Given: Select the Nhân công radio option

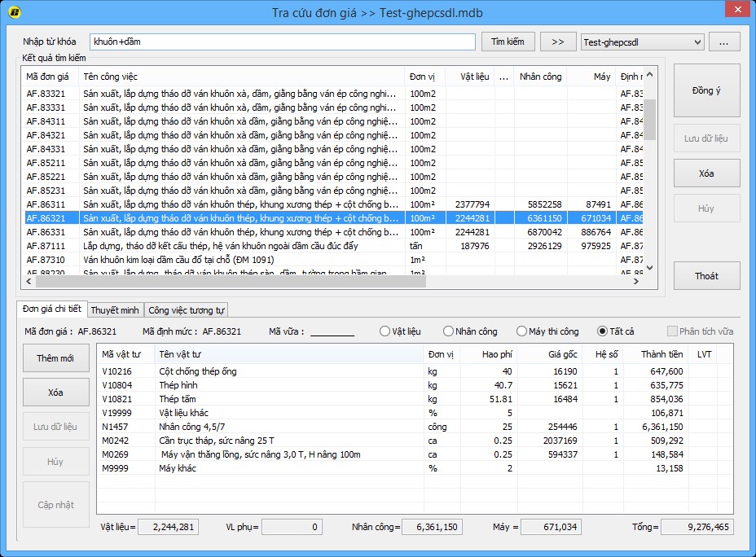Looking at the screenshot, I should [x=449, y=331].
